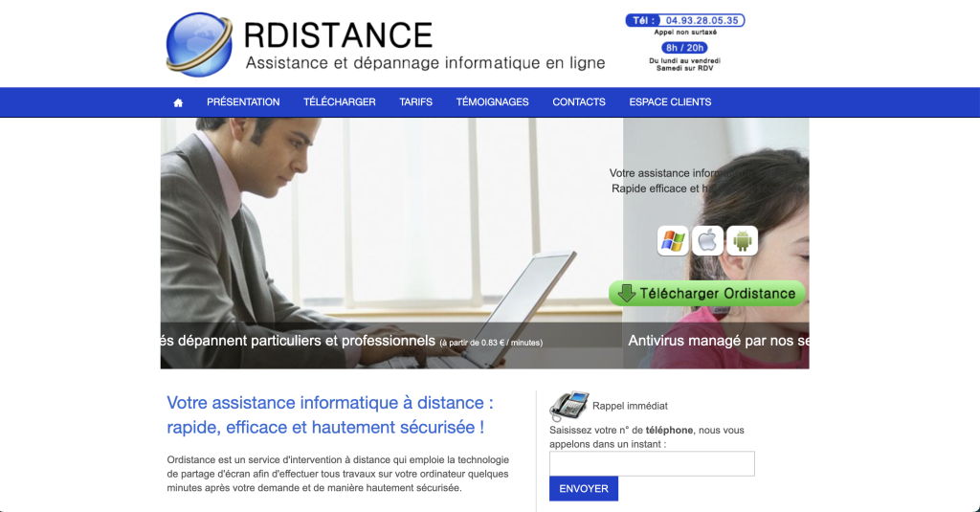The image size is (980, 512).
Task: Open ESPACE CLIENTS section
Action: [670, 101]
